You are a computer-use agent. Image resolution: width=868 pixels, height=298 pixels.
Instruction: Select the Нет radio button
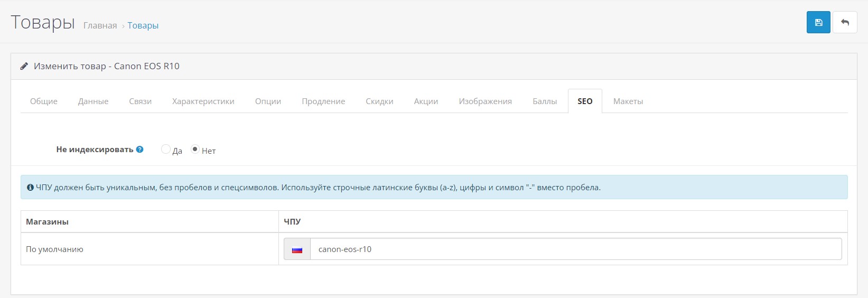(195, 150)
